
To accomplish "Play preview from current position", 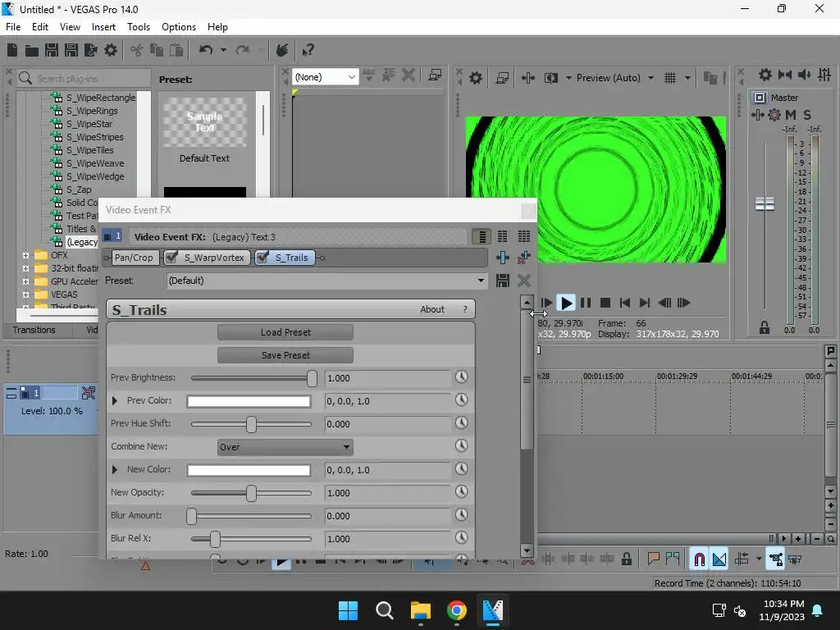I will (x=566, y=304).
